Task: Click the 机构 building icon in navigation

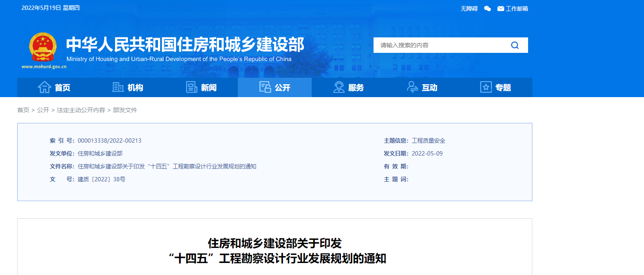Action: coord(118,87)
